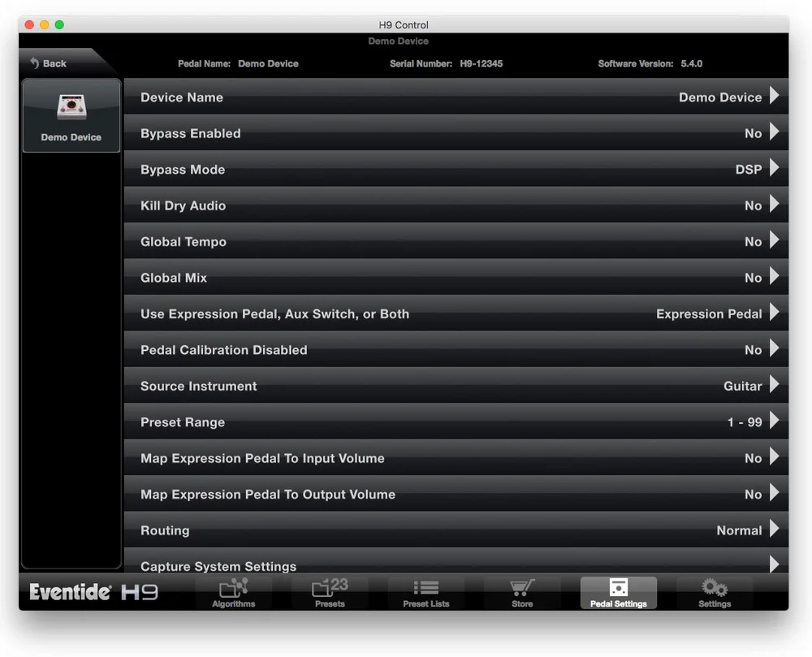This screenshot has height=657, width=812.
Task: Open H9 Control from the menu bar
Action: [402, 24]
